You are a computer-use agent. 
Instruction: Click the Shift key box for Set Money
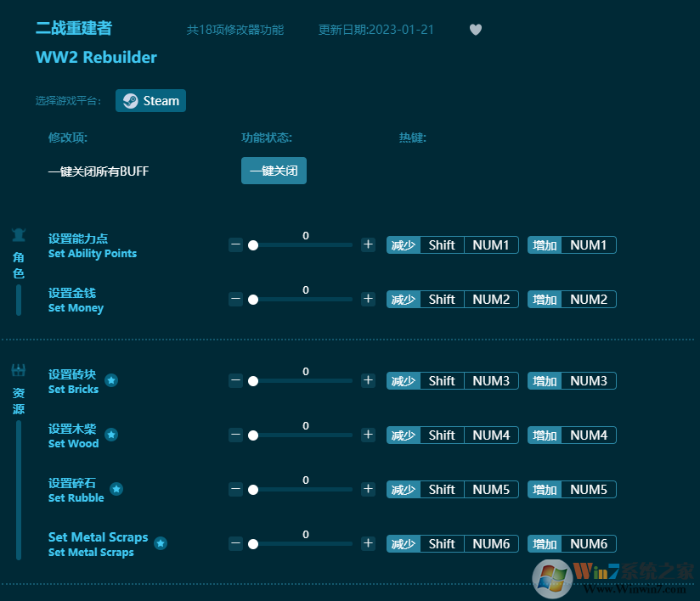[442, 300]
